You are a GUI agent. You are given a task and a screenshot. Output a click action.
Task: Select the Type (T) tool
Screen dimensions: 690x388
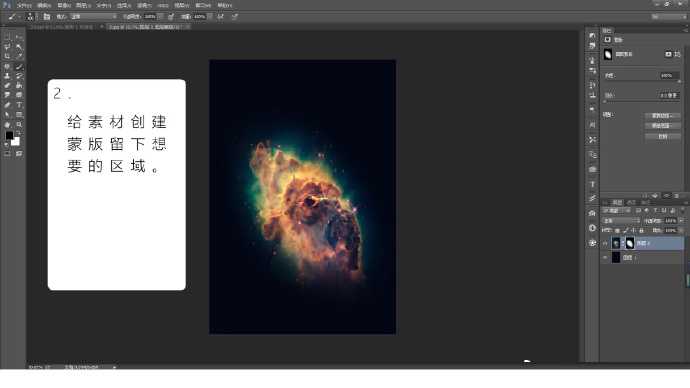(x=19, y=105)
